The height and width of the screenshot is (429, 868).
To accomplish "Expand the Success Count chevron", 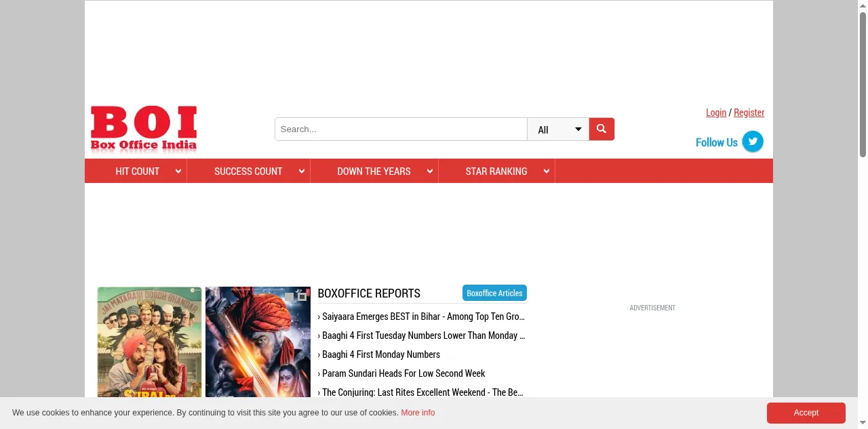I will [x=302, y=171].
